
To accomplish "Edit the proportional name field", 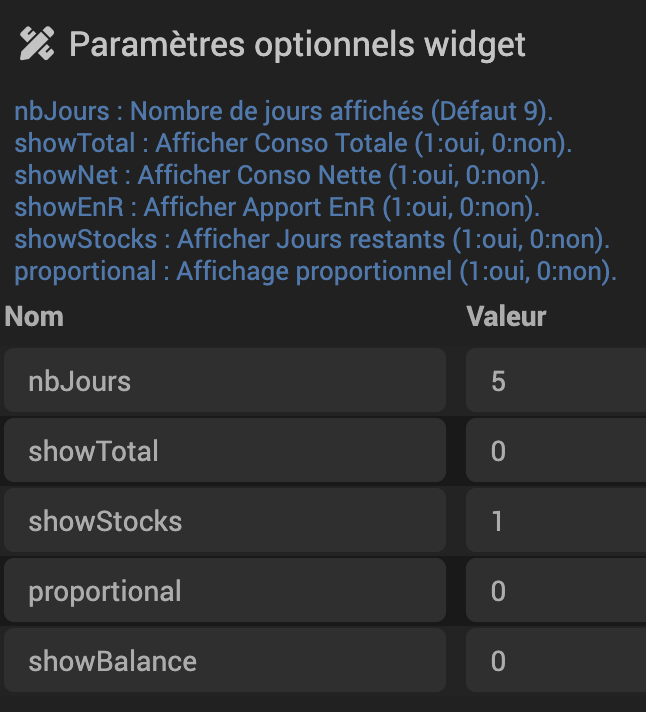I will point(224,591).
